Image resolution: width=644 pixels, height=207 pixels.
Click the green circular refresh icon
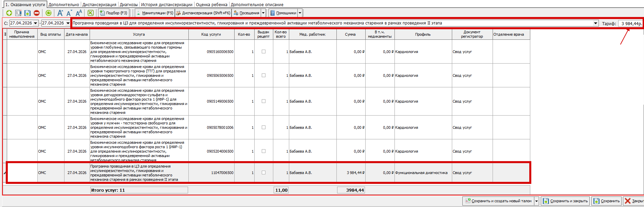point(49,13)
